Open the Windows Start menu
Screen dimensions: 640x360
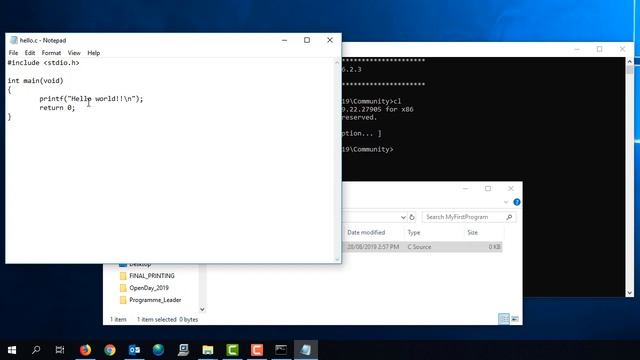tap(12, 350)
